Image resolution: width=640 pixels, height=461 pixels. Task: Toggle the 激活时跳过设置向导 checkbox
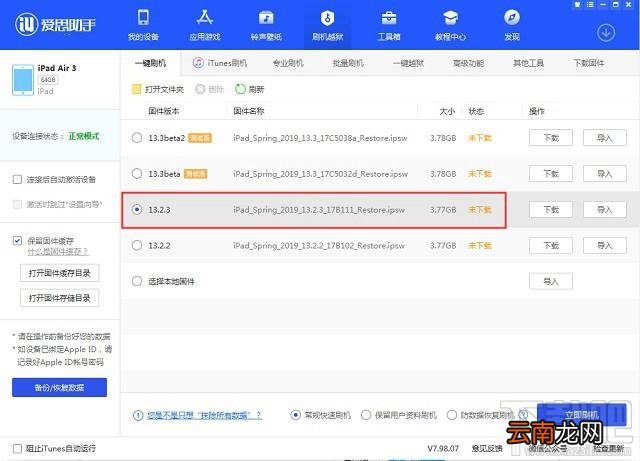(17, 204)
